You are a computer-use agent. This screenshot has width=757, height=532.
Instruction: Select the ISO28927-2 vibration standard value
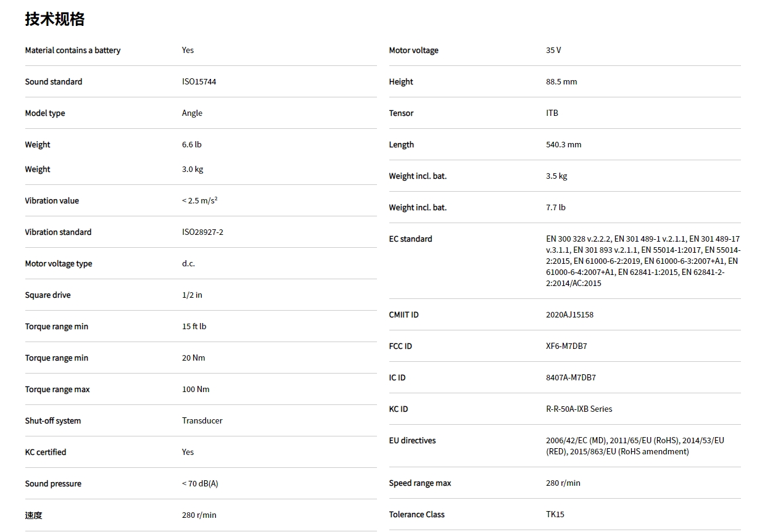click(202, 232)
